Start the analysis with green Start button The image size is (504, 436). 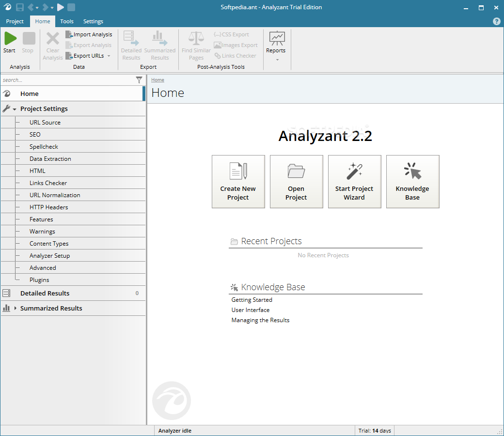tap(10, 39)
